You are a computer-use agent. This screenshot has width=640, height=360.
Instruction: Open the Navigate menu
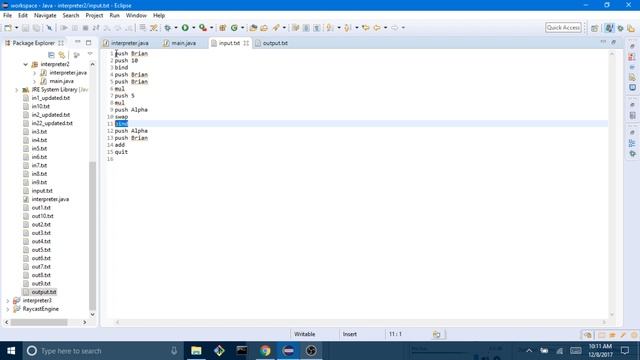[x=45, y=16]
